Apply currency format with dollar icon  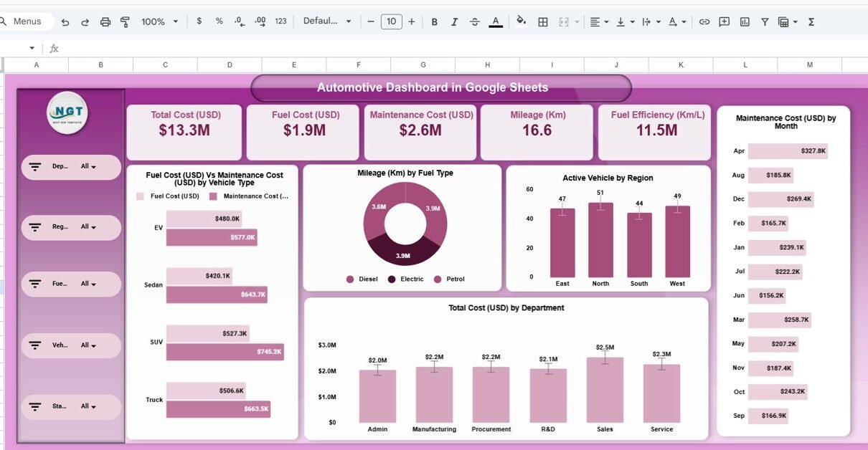(199, 21)
